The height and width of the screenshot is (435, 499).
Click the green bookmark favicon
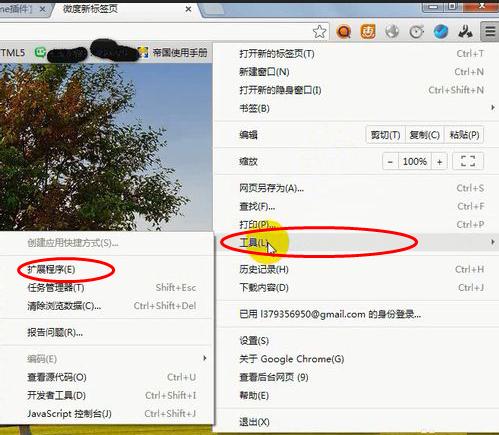[40, 52]
